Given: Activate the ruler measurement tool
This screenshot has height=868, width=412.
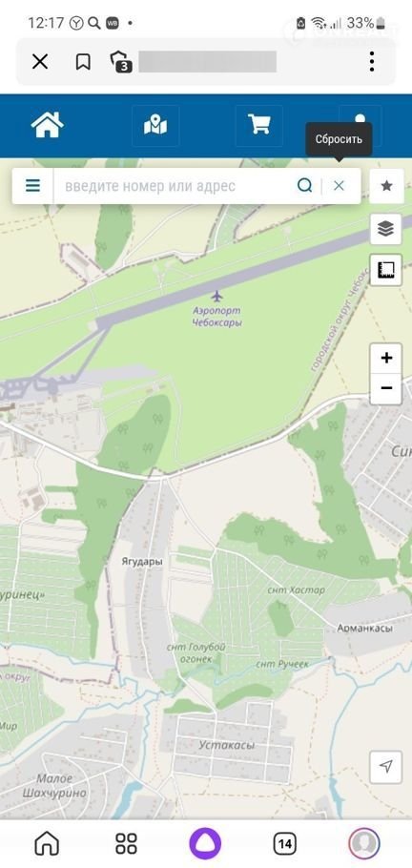Looking at the screenshot, I should pyautogui.click(x=386, y=270).
